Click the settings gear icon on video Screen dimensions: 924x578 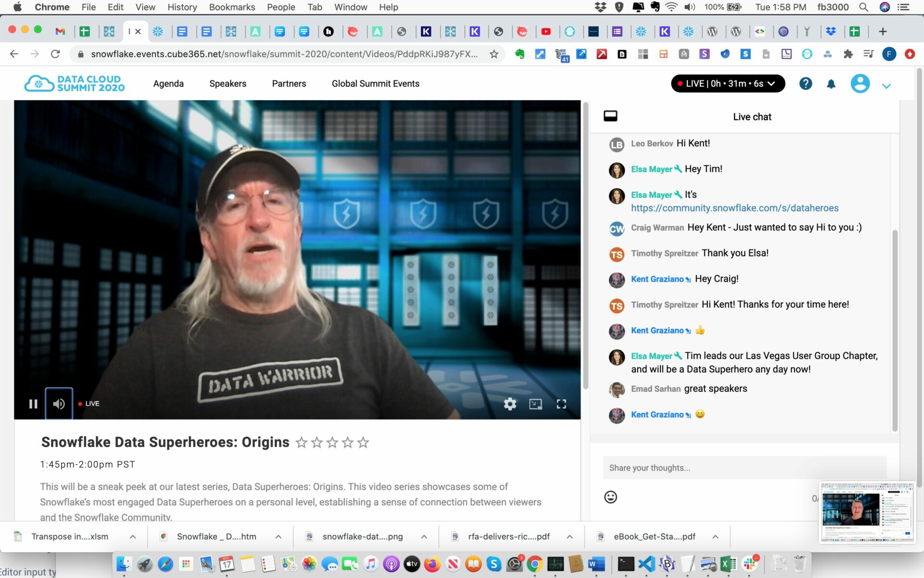coord(510,404)
